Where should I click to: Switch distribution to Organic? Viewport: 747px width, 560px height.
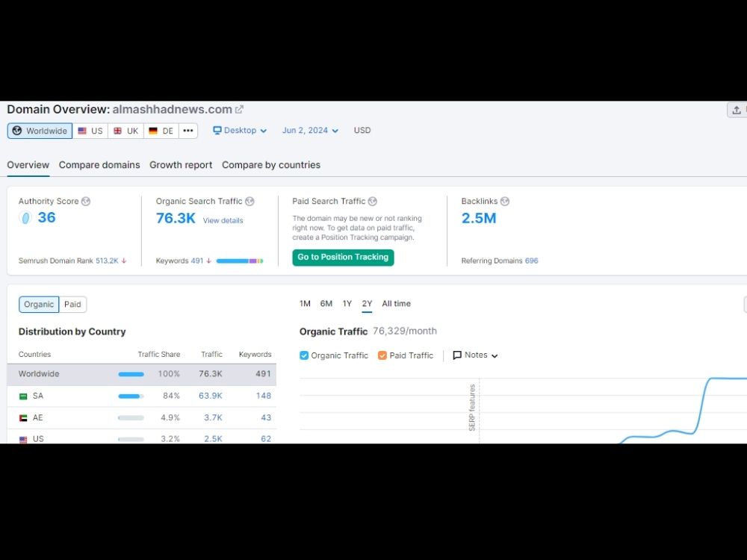39,305
